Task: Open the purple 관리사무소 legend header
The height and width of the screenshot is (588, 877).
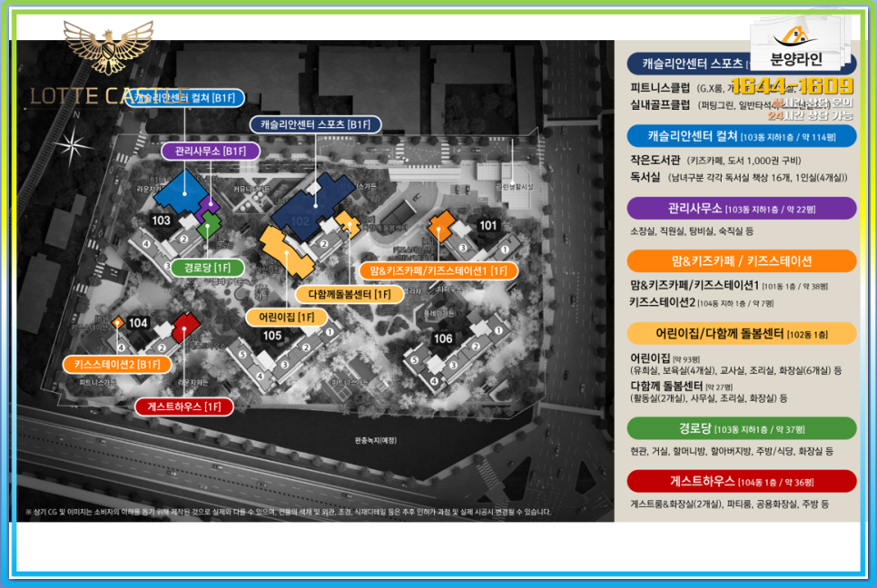Action: pyautogui.click(x=742, y=209)
